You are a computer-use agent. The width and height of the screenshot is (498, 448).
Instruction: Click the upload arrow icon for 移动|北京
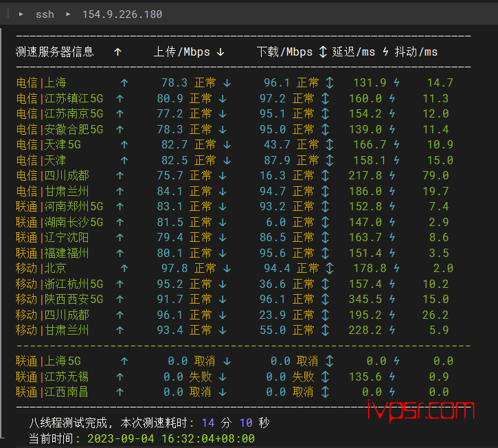(x=124, y=269)
